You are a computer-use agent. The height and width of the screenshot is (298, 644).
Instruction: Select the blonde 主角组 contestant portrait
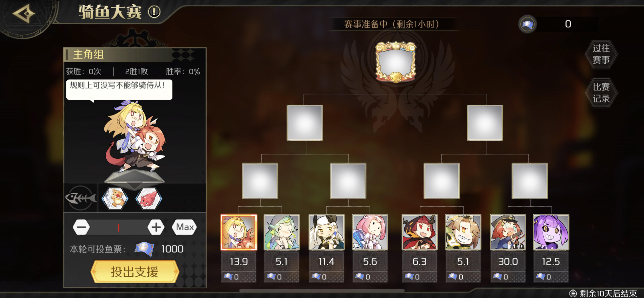[239, 232]
